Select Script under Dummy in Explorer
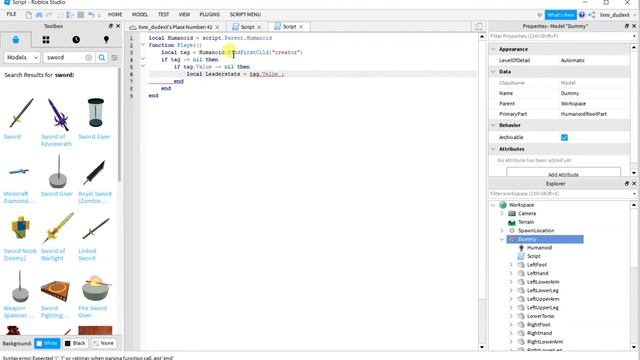Image resolution: width=640 pixels, height=360 pixels. click(x=533, y=256)
